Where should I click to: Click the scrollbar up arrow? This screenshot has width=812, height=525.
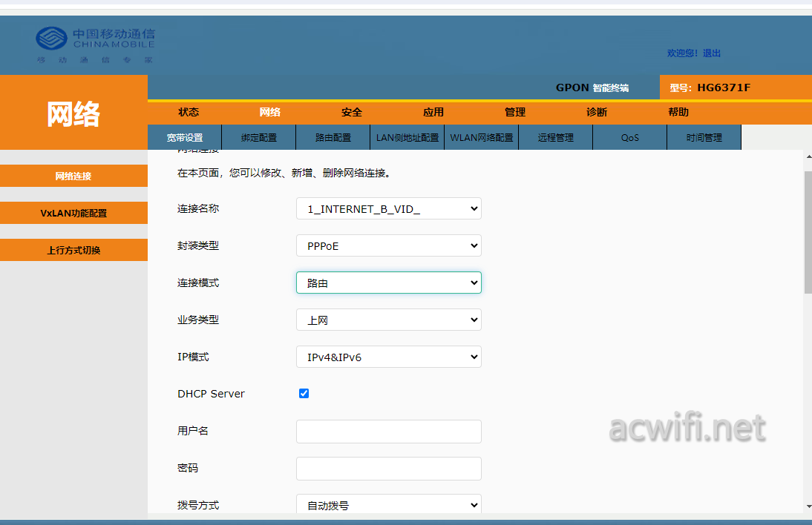[808, 156]
